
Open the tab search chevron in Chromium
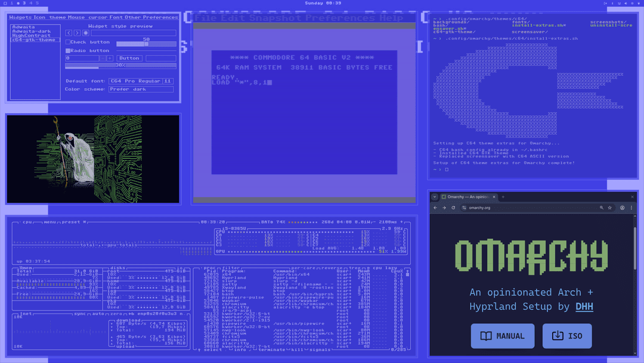tap(435, 197)
